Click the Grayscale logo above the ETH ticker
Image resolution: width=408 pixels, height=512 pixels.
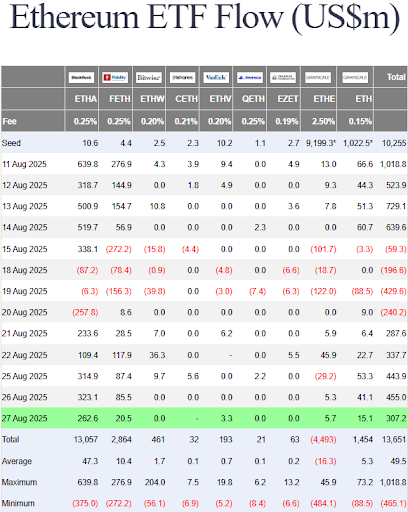tap(355, 77)
